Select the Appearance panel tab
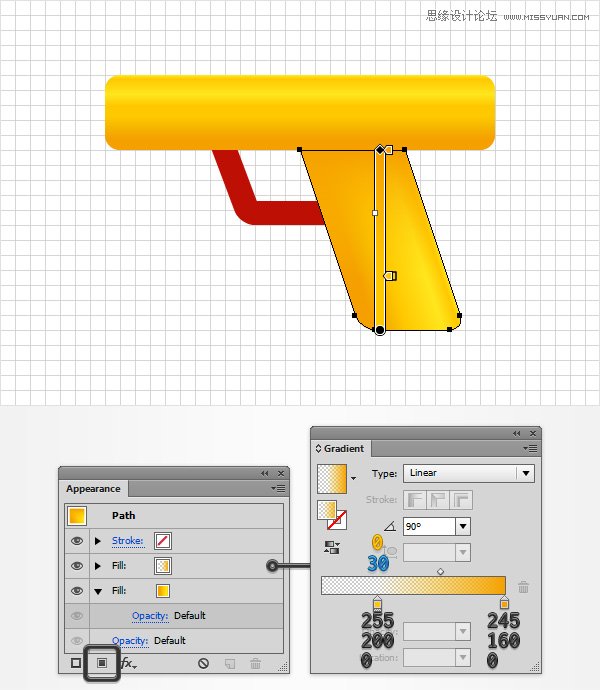This screenshot has width=600, height=690. point(93,489)
